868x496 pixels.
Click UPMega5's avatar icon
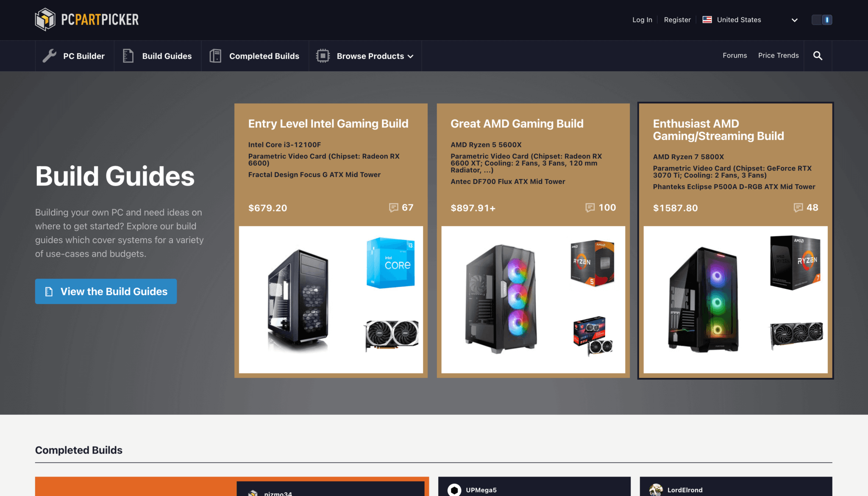point(455,490)
